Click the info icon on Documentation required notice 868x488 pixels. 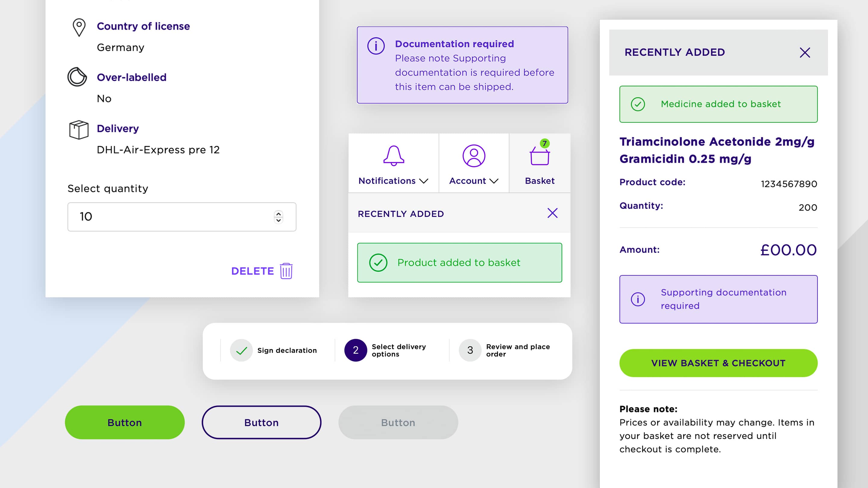point(376,46)
